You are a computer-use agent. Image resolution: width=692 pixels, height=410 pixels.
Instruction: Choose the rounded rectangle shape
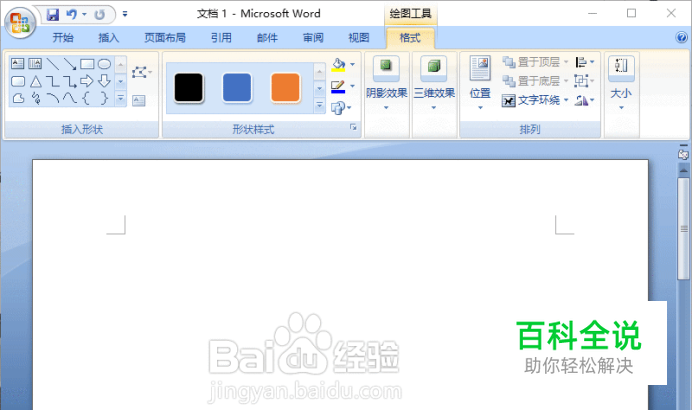tap(18, 81)
